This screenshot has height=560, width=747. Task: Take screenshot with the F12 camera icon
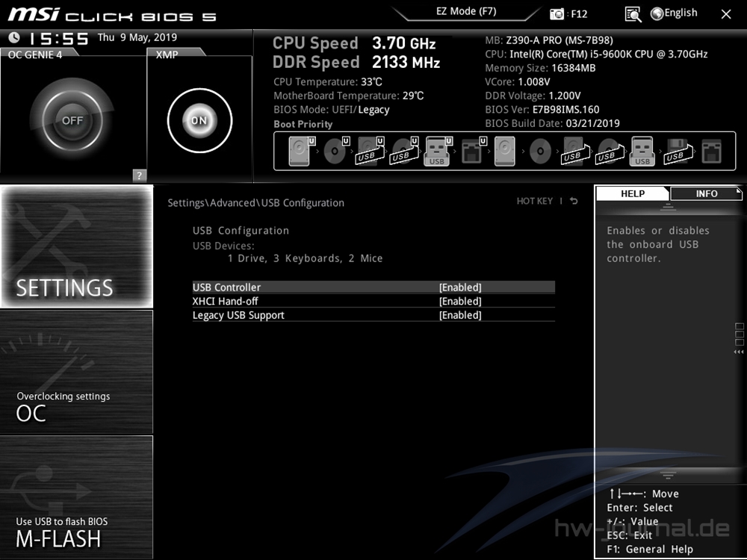(557, 13)
